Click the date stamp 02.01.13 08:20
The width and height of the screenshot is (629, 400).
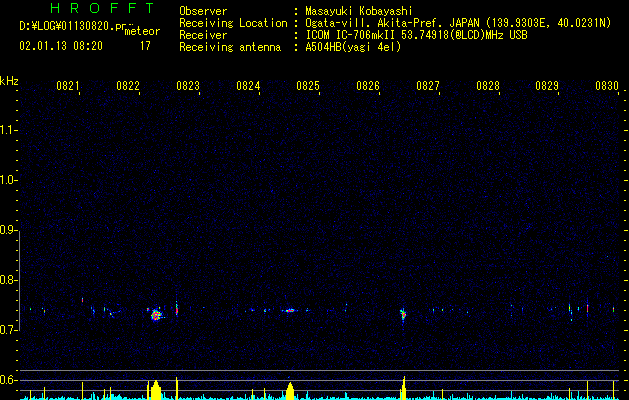(x=61, y=46)
